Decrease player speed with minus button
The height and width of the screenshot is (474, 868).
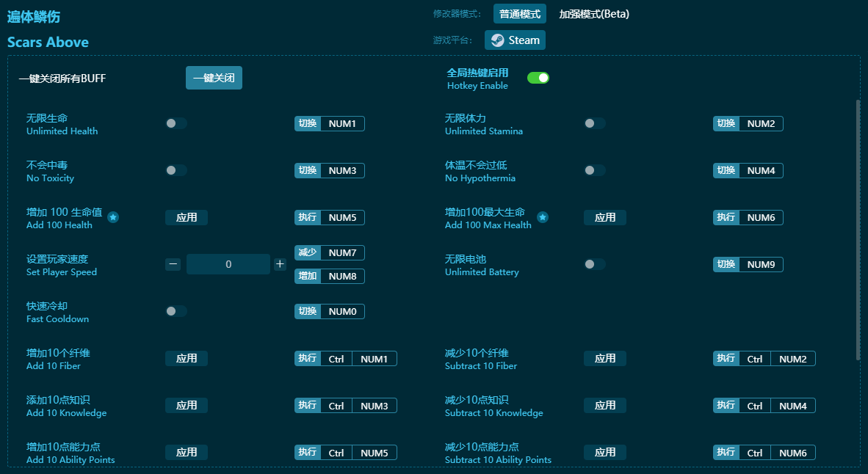click(x=173, y=264)
